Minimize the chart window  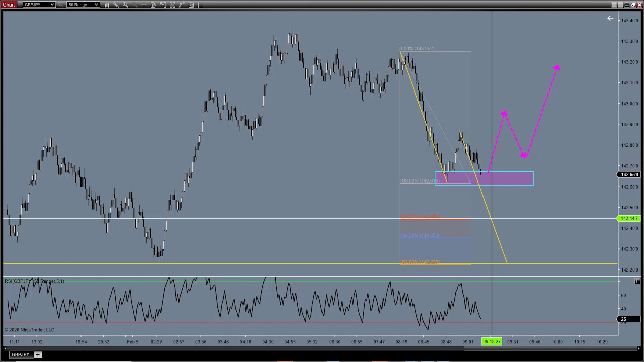click(627, 5)
